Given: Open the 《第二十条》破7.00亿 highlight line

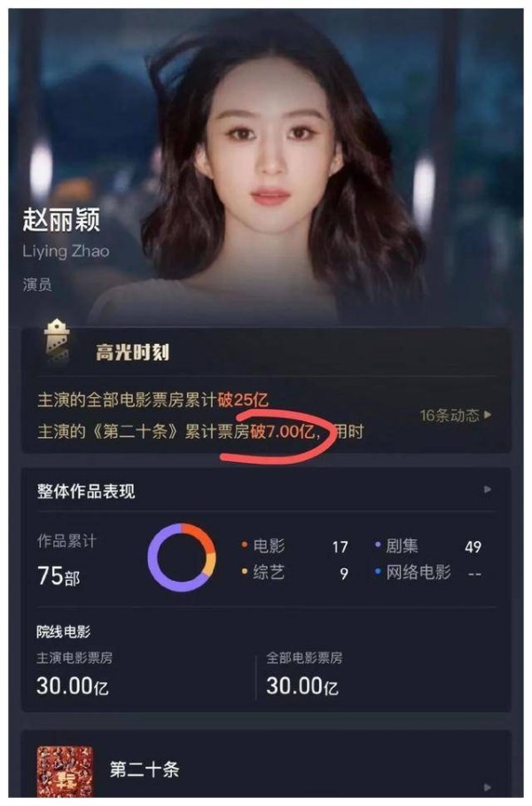Looking at the screenshot, I should 200,432.
